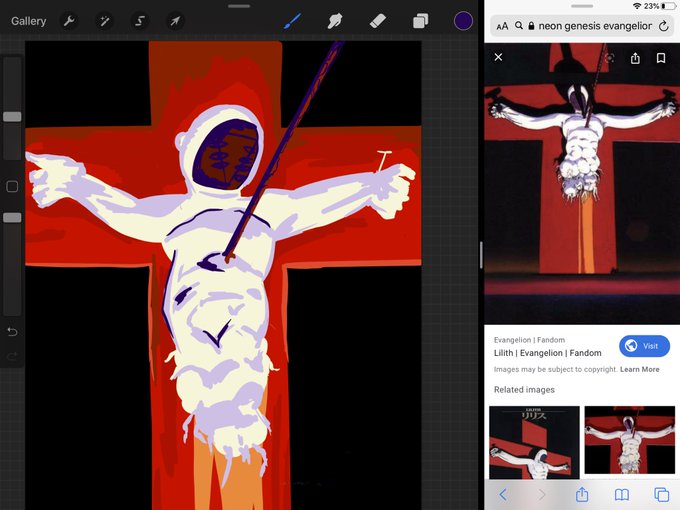This screenshot has height=510, width=680.
Task: Go forward in Safari
Action: click(542, 494)
